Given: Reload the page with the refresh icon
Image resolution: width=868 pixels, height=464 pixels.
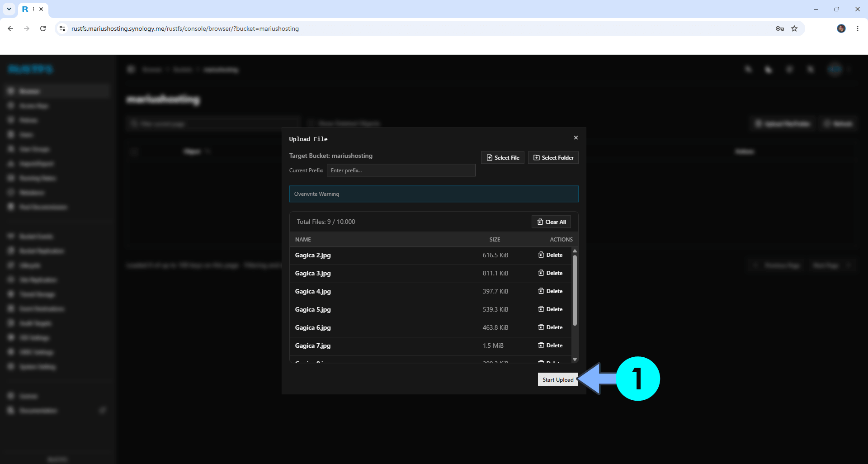Looking at the screenshot, I should (43, 28).
